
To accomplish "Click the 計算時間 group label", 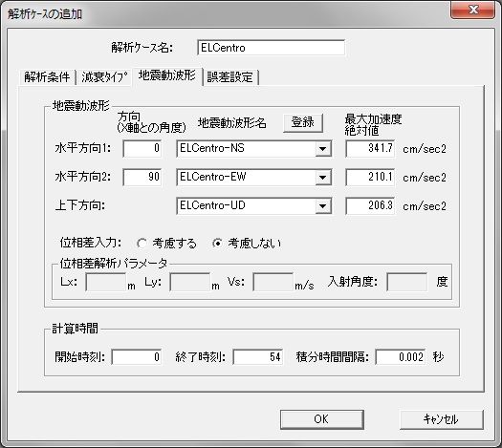I will [75, 329].
